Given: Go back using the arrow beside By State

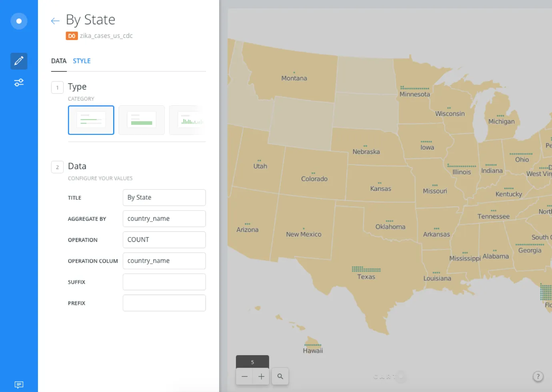Looking at the screenshot, I should click(x=55, y=21).
